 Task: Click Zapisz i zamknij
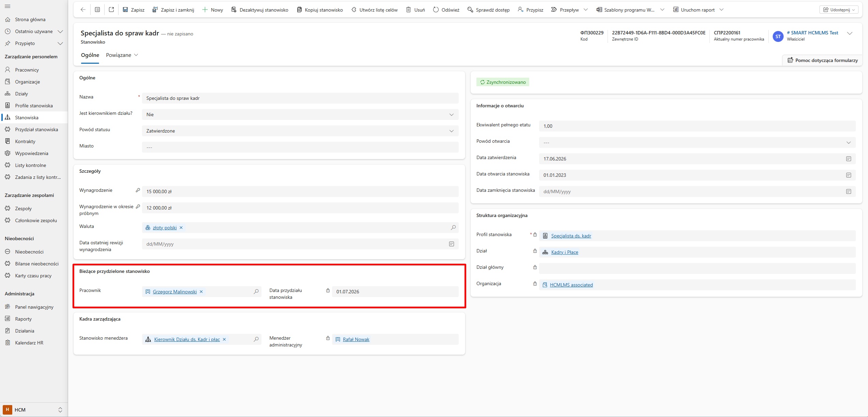click(x=173, y=10)
